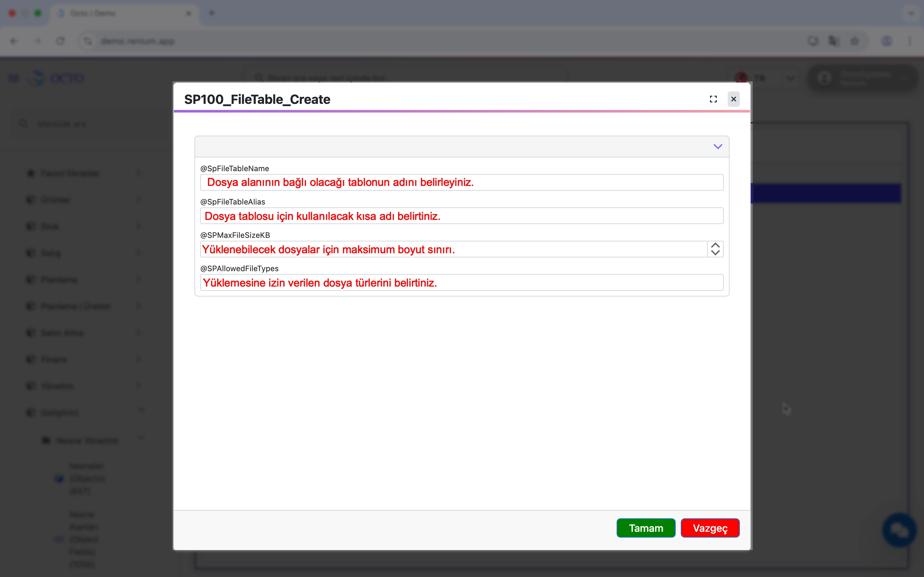Image resolution: width=924 pixels, height=577 pixels.
Task: Expand the SP100_FileTable_Create dialog to fullscreen
Action: coord(713,99)
